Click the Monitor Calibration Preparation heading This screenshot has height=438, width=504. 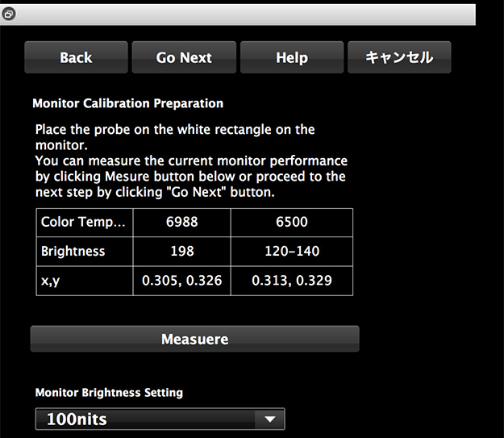pos(127,103)
